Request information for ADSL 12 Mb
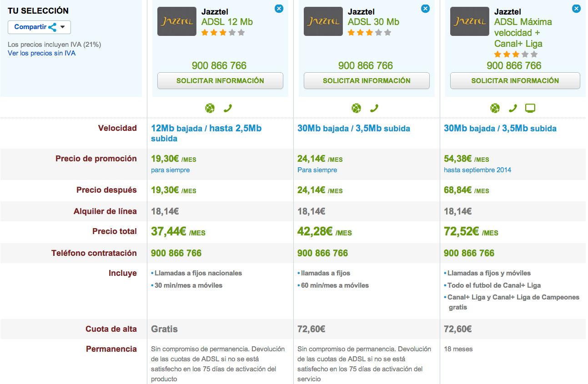This screenshot has width=588, height=384. coord(220,81)
